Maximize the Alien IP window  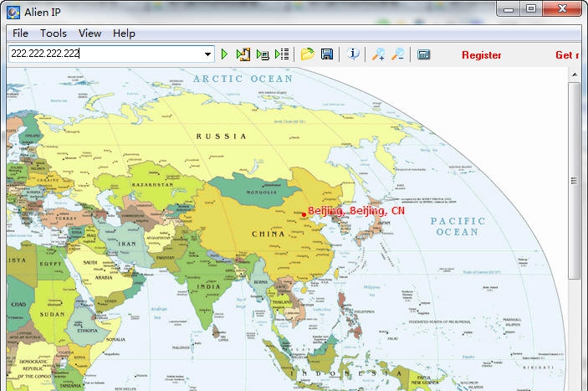tap(531, 9)
